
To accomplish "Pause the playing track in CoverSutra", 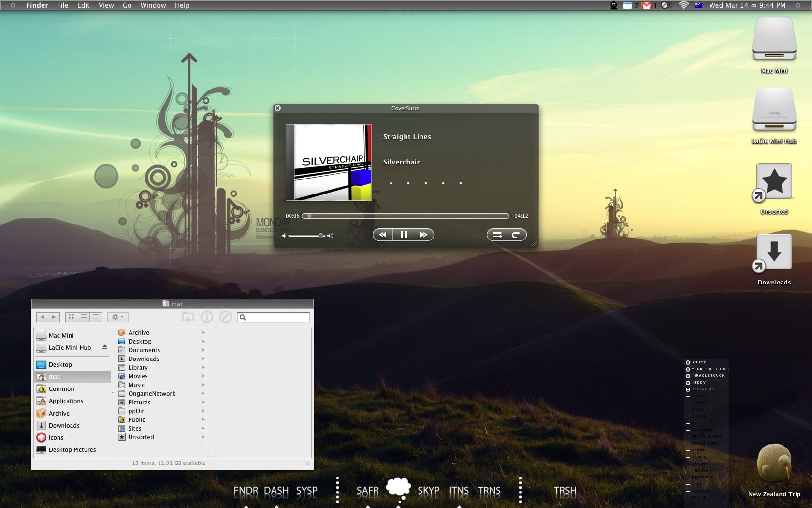I will (x=404, y=235).
